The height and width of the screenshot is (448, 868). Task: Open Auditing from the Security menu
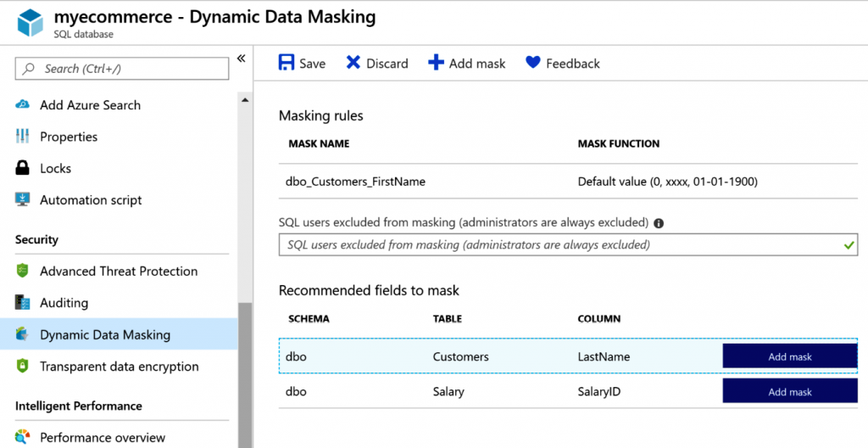(64, 303)
